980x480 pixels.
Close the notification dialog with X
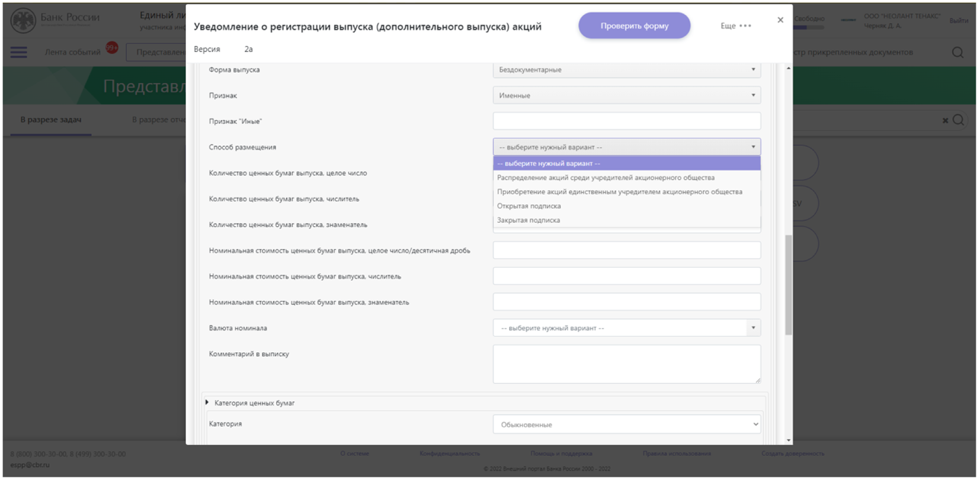780,20
